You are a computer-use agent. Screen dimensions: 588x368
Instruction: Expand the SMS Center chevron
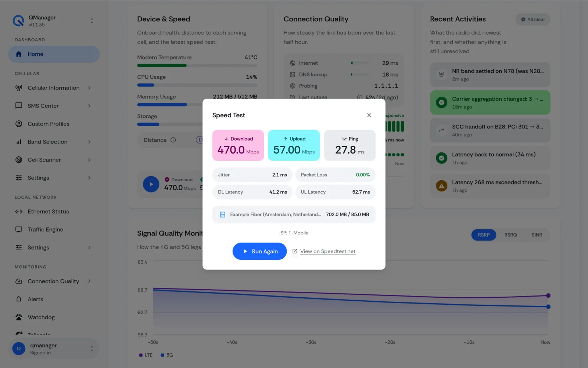(x=89, y=106)
